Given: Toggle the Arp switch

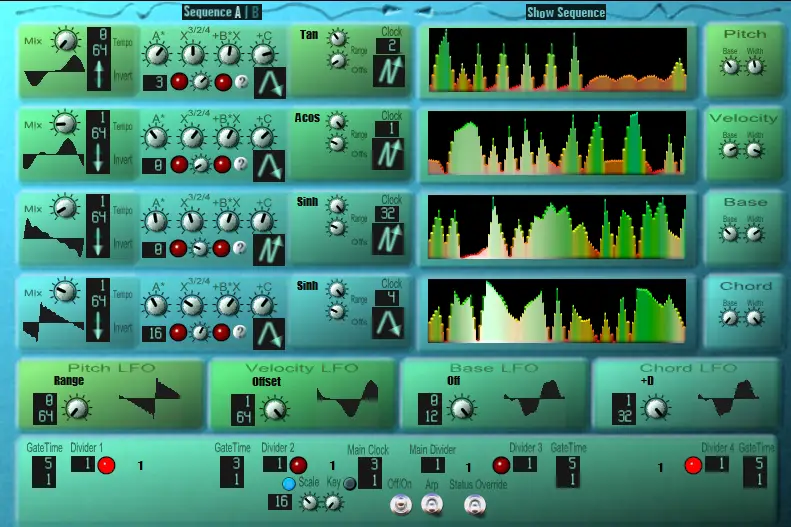Looking at the screenshot, I should (x=432, y=504).
